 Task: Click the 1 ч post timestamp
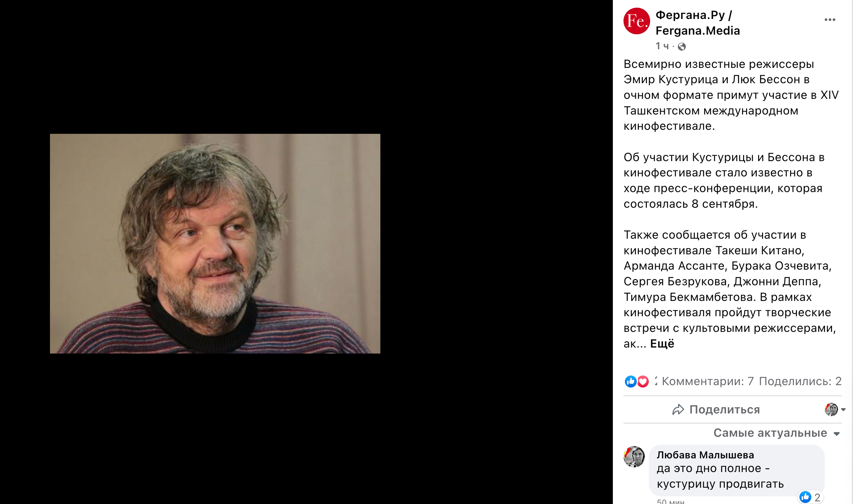662,46
